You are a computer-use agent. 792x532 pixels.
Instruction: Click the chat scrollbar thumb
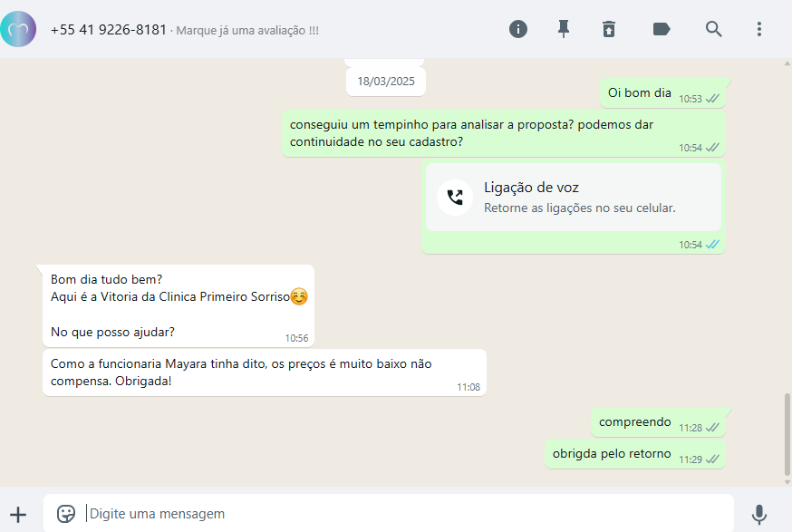tap(787, 434)
